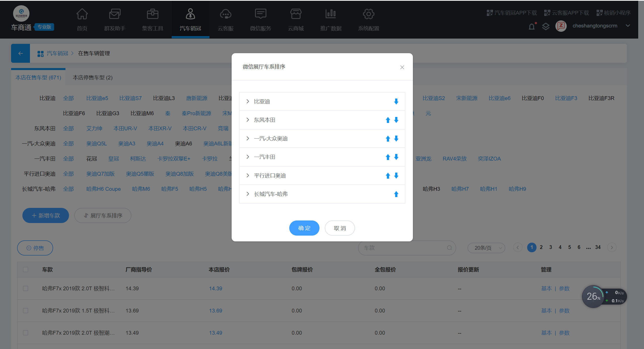Confirm sorting with 确定 button

[304, 228]
